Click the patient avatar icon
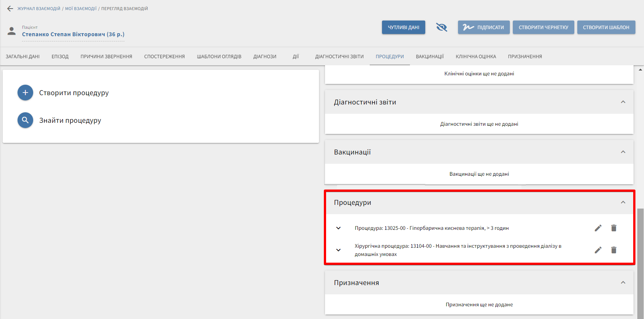 (12, 31)
